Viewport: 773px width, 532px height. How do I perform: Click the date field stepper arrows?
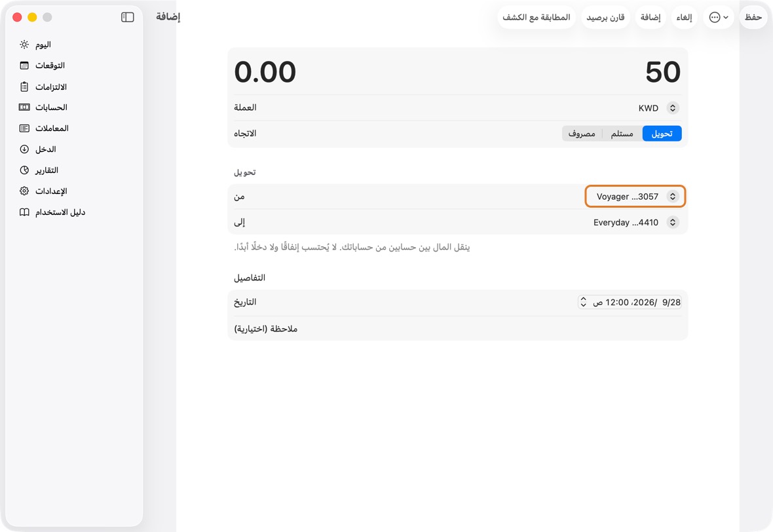(x=583, y=302)
